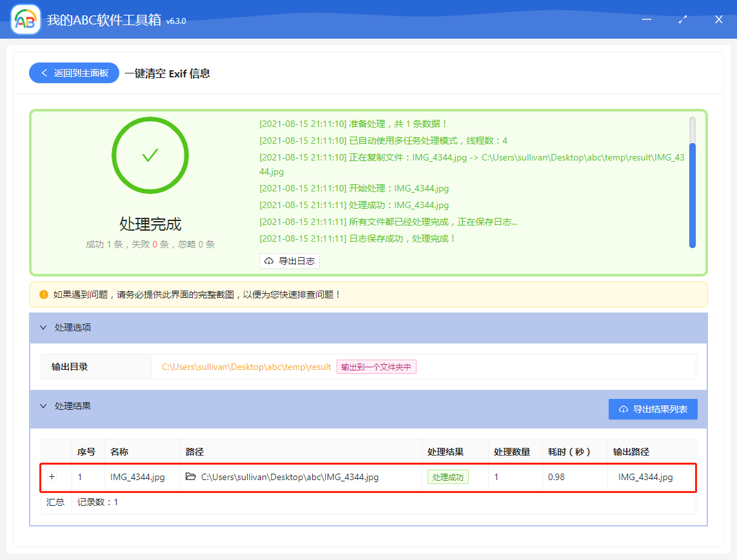The image size is (737, 560).
Task: Click cloud icon on 导出结果列表 button
Action: coord(623,409)
